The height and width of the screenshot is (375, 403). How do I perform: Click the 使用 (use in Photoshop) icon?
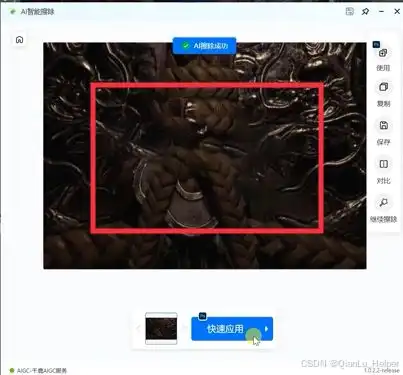point(383,53)
